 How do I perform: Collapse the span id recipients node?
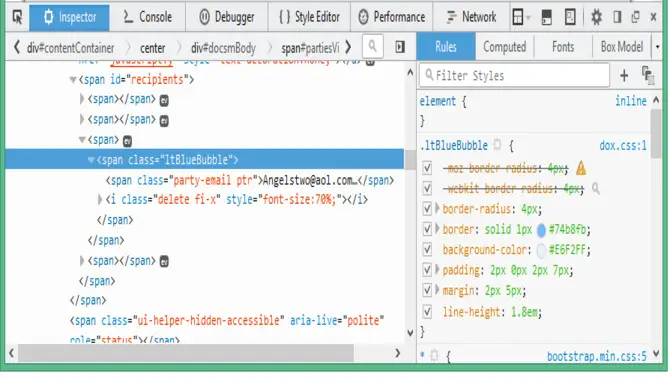pos(73,80)
